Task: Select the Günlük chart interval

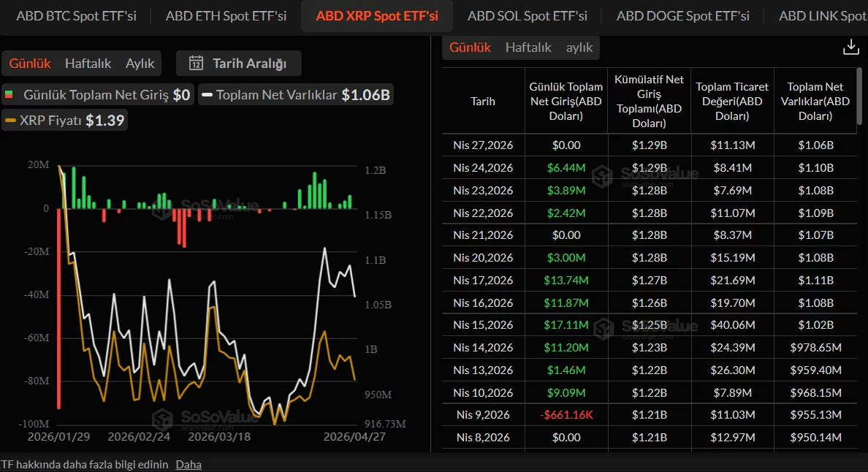Action: (x=30, y=63)
